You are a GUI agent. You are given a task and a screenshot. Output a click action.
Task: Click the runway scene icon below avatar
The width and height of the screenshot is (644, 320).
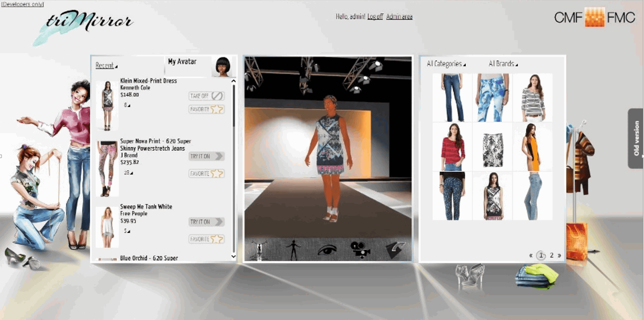[260, 249]
